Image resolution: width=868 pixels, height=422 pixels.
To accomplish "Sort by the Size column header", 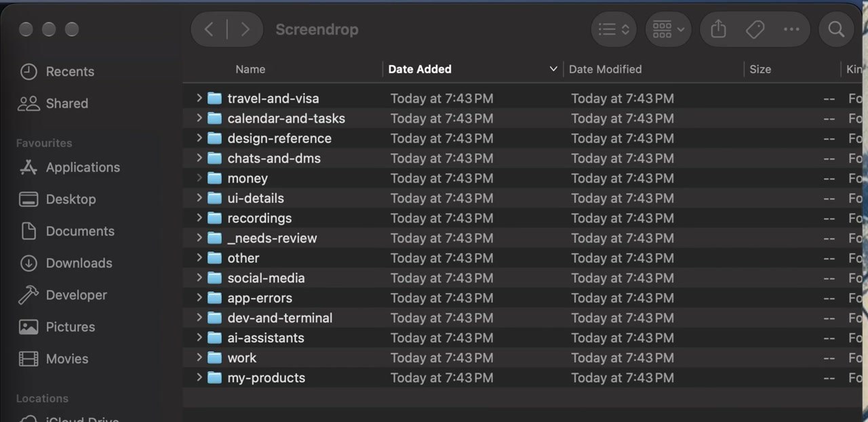I will coord(760,69).
